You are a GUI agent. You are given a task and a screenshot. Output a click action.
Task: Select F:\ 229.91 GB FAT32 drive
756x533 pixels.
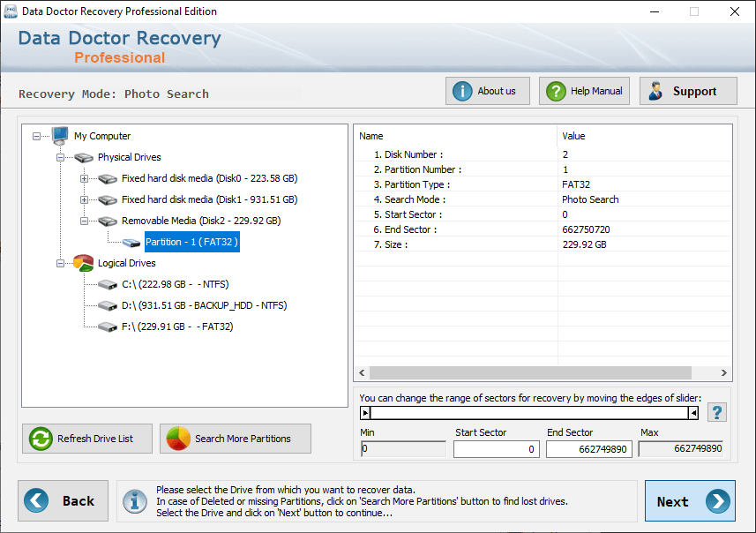pos(177,327)
